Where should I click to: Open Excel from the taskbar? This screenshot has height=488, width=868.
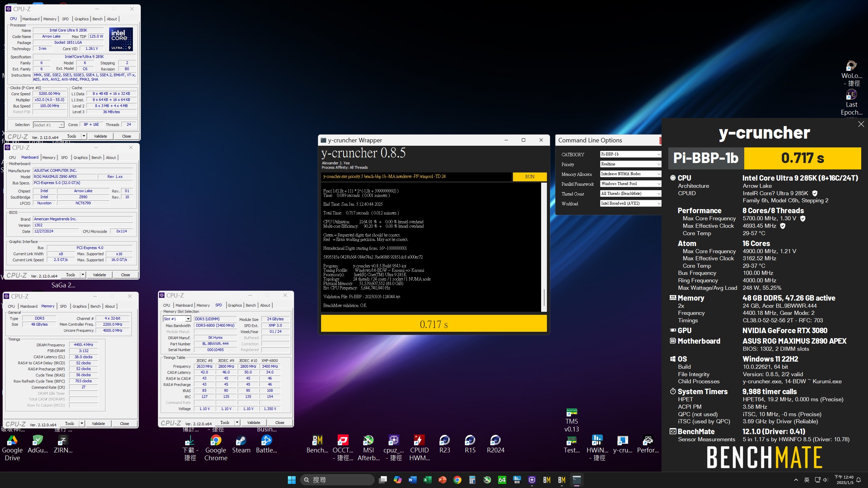tap(427, 480)
